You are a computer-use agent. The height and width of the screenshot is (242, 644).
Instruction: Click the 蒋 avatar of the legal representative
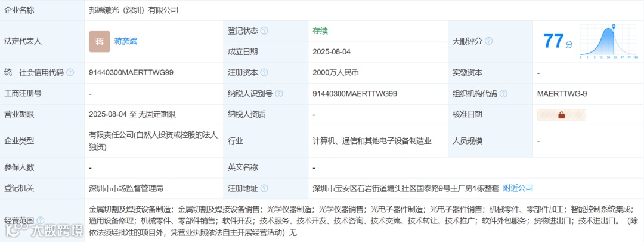point(100,42)
